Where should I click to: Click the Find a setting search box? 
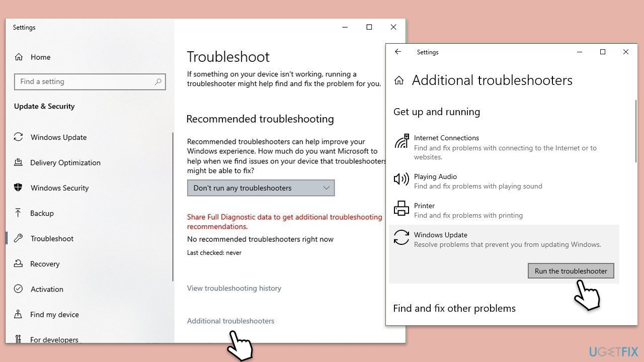pos(90,81)
